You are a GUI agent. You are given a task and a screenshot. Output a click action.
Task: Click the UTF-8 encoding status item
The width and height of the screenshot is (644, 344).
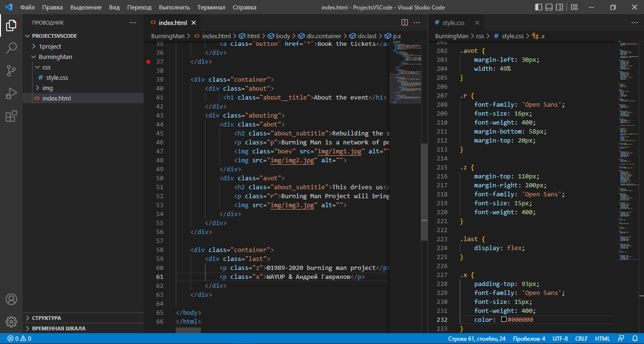pyautogui.click(x=560, y=339)
